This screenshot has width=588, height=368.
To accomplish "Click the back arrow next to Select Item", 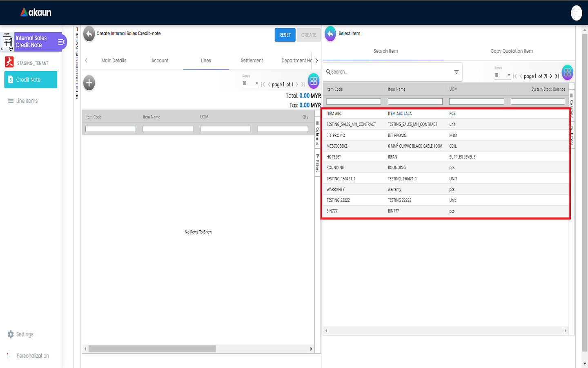I will 330,34.
